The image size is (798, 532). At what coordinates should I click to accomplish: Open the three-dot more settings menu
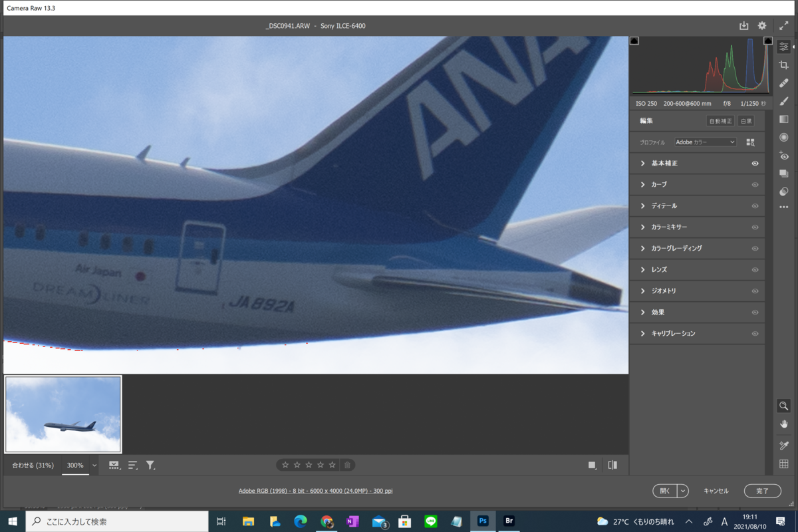coord(784,207)
